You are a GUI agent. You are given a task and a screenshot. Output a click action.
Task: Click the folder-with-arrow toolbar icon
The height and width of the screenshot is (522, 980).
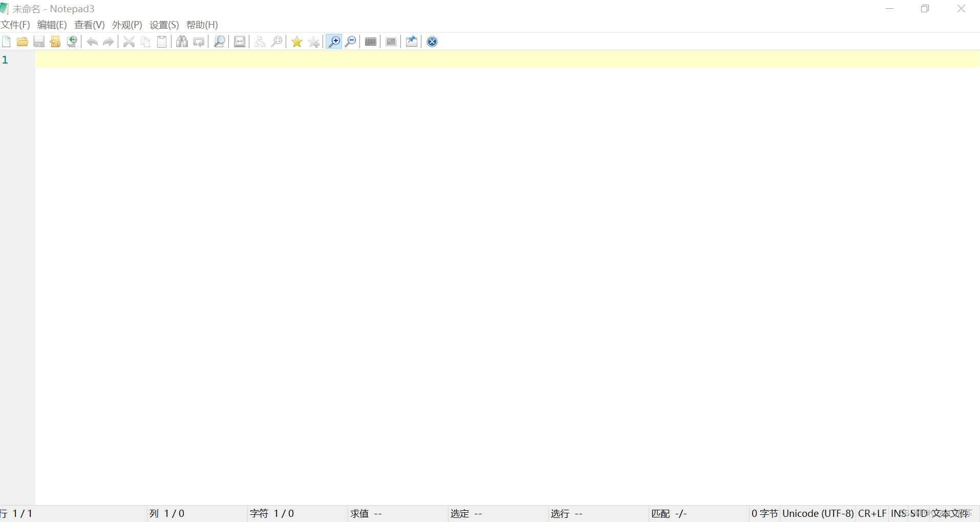[55, 41]
